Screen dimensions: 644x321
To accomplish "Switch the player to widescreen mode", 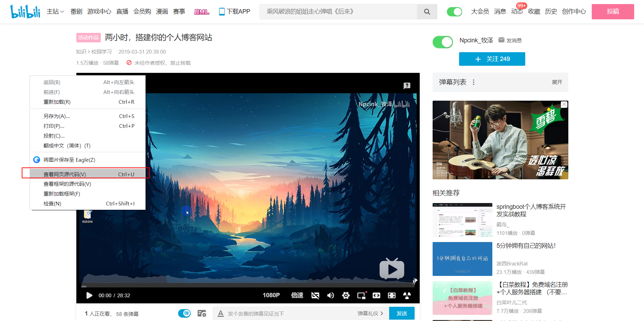I will [376, 296].
